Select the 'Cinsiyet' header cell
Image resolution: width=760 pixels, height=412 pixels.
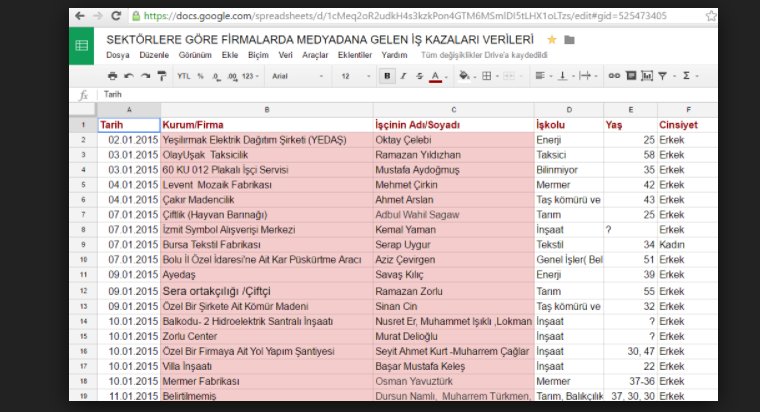(x=687, y=125)
